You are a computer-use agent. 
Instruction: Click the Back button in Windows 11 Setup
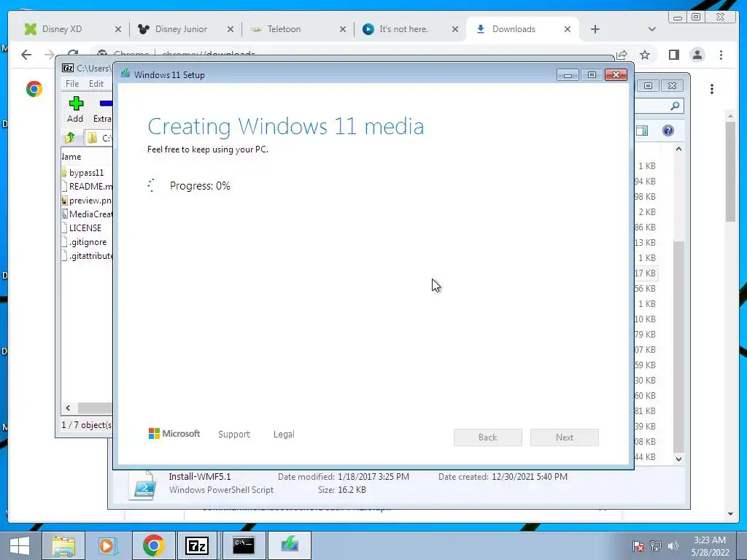(x=488, y=437)
